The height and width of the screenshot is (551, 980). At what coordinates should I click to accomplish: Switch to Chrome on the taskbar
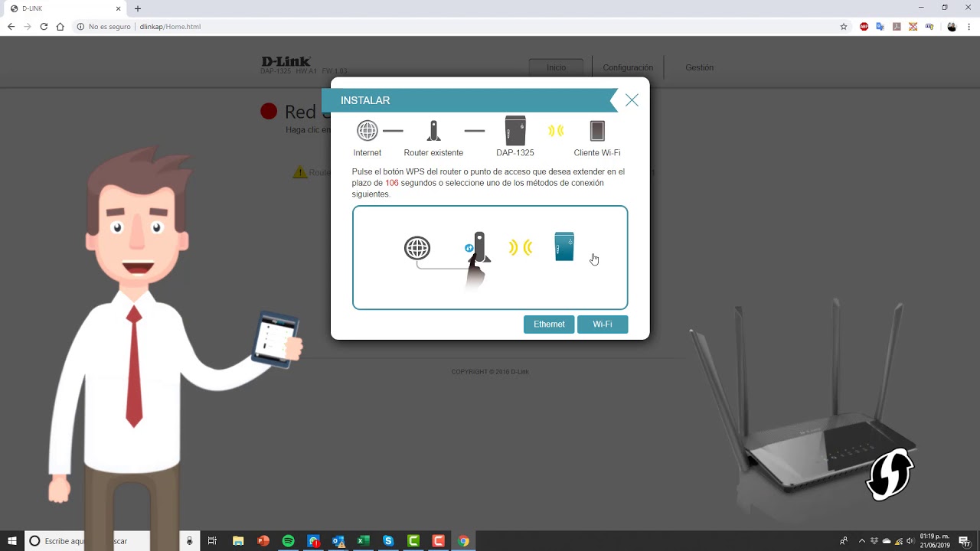463,541
